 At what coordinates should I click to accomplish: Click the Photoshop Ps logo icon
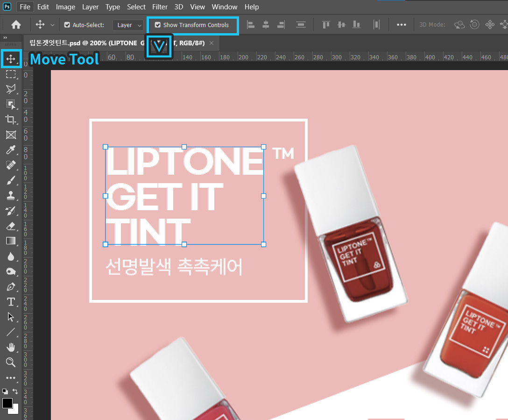[7, 7]
